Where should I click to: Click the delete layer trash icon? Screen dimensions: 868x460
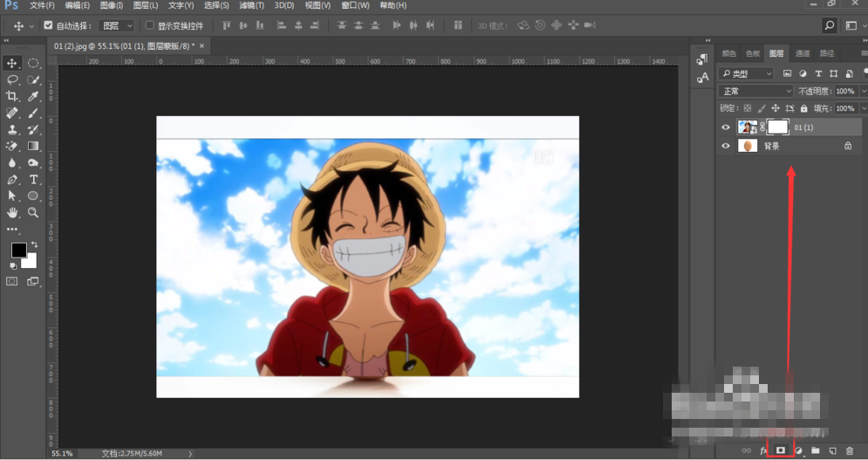coord(849,450)
